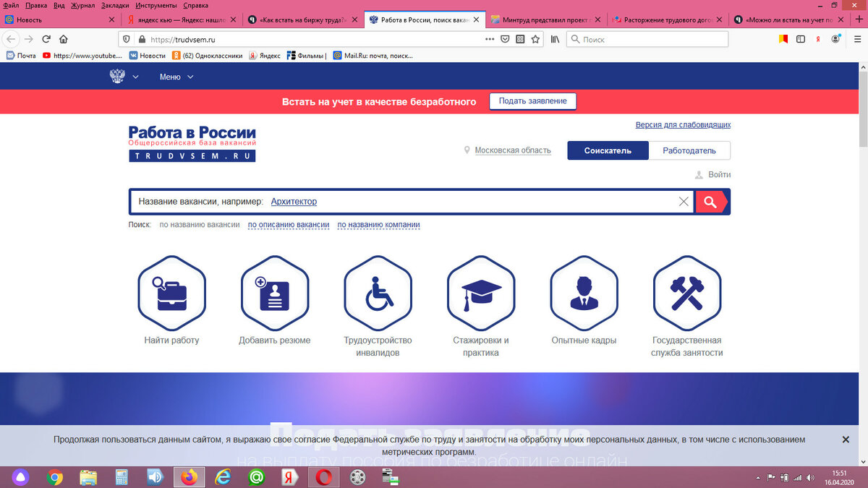The height and width of the screenshot is (488, 868).
Task: Open Firefox Закладки menu
Action: click(115, 5)
